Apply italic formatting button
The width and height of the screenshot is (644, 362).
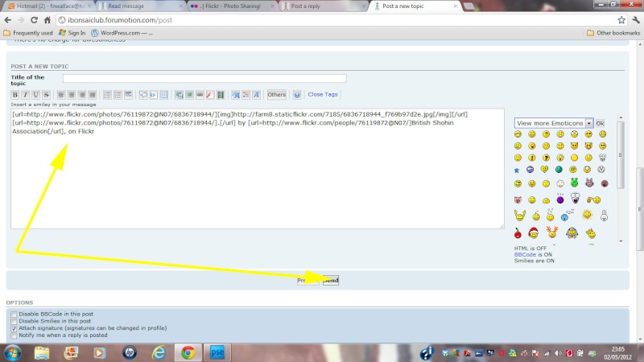pyautogui.click(x=26, y=95)
